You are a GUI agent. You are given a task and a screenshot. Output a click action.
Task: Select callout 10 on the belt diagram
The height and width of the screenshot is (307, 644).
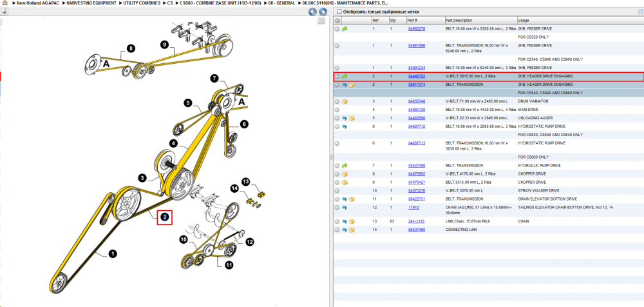183,239
